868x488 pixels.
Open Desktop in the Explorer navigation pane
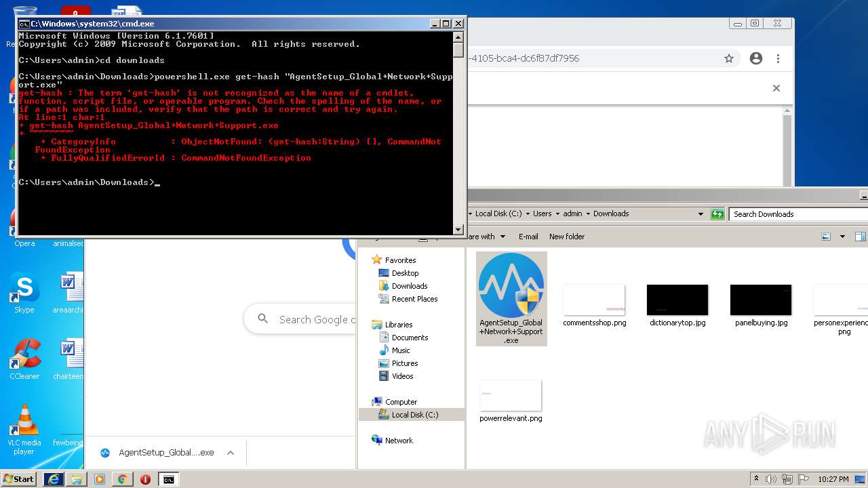coord(405,273)
